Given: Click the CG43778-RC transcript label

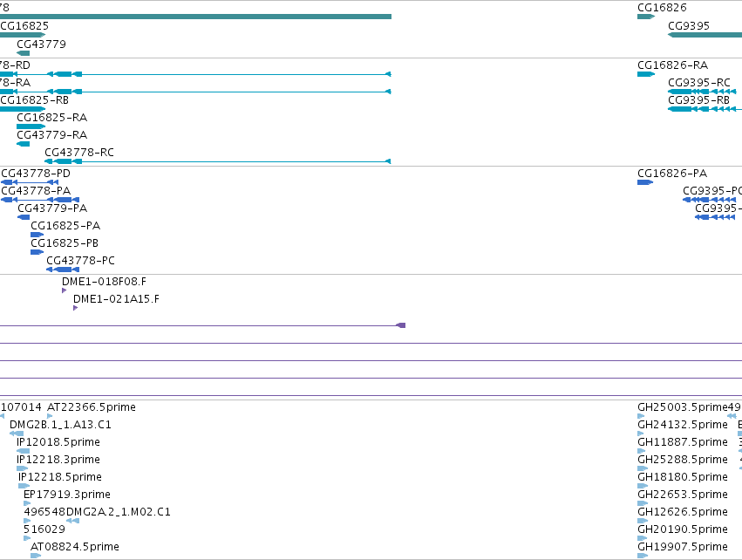Looking at the screenshot, I should tap(79, 153).
